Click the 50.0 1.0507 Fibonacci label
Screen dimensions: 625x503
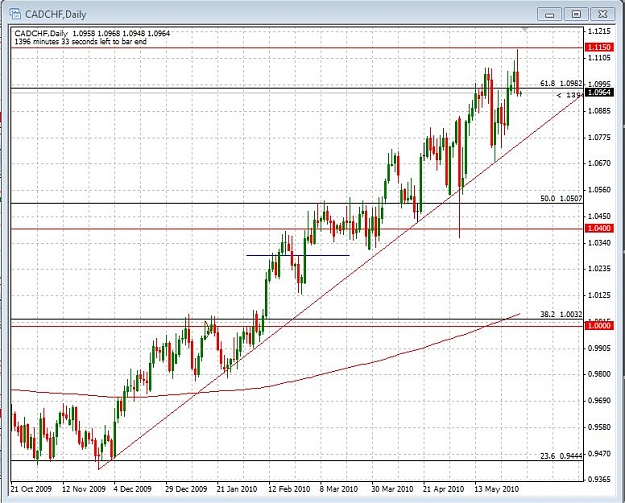[561, 198]
